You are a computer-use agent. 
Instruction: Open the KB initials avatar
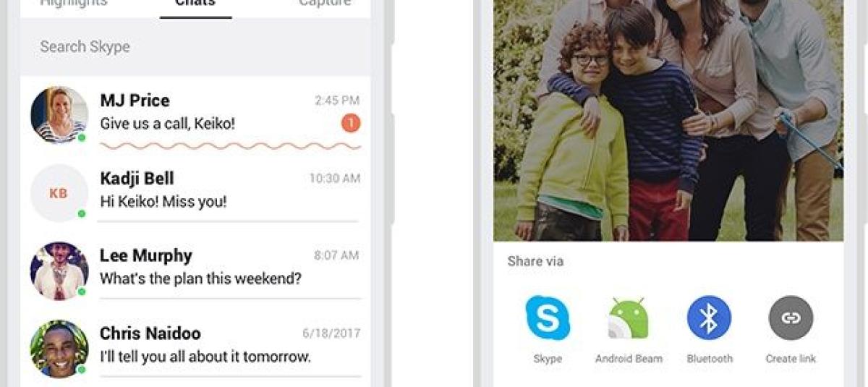click(x=59, y=192)
